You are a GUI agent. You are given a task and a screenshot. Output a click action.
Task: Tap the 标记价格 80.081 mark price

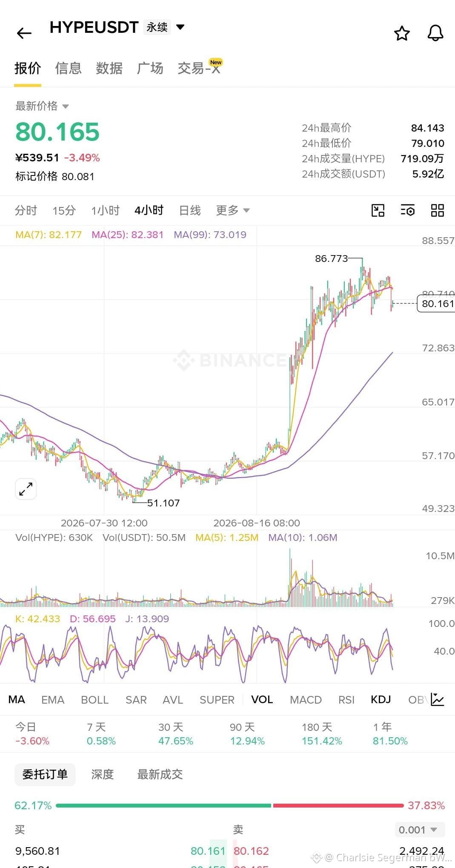click(x=55, y=176)
